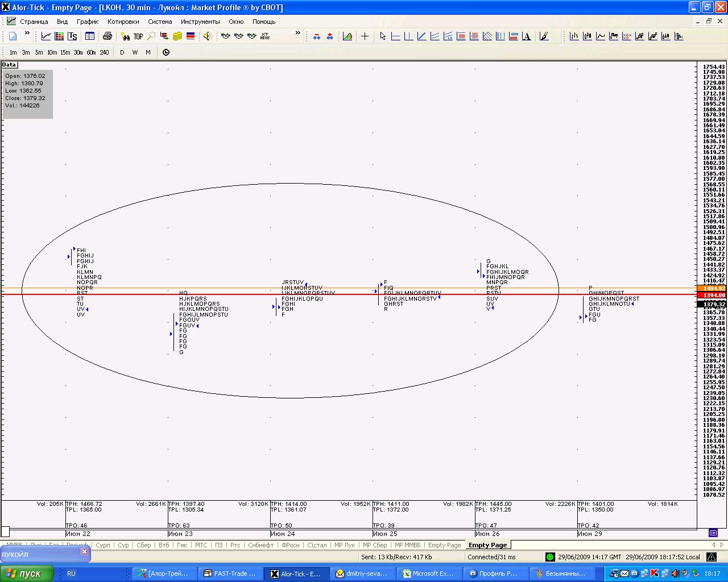Click the XT News icon
Image resolution: width=728 pixels, height=582 pixels.
(x=265, y=36)
